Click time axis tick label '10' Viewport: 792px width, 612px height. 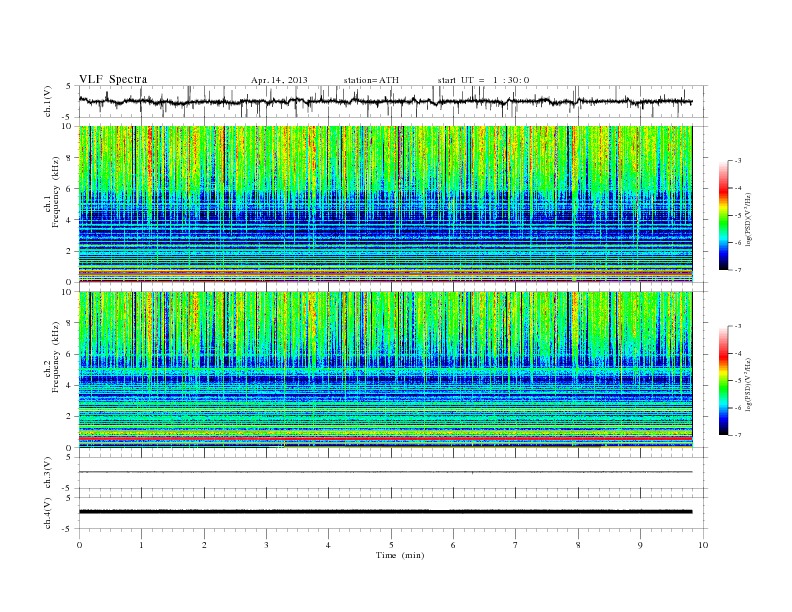click(x=703, y=545)
